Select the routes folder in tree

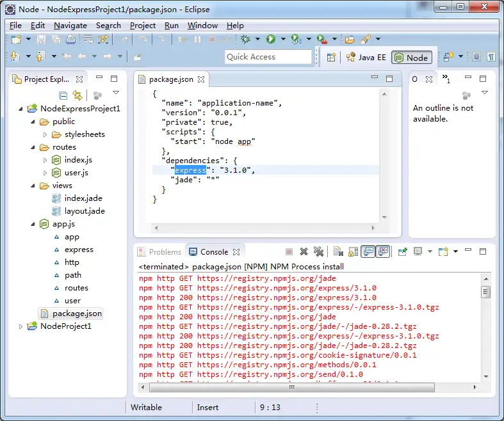click(58, 147)
